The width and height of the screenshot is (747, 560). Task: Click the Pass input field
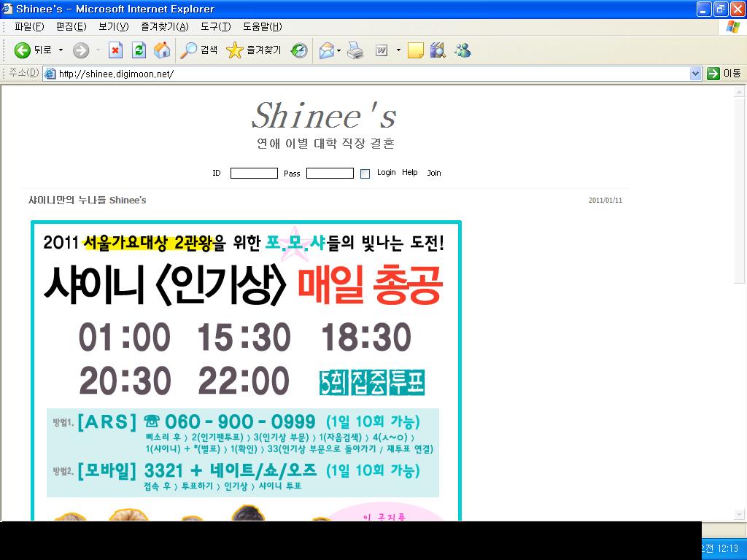[330, 174]
